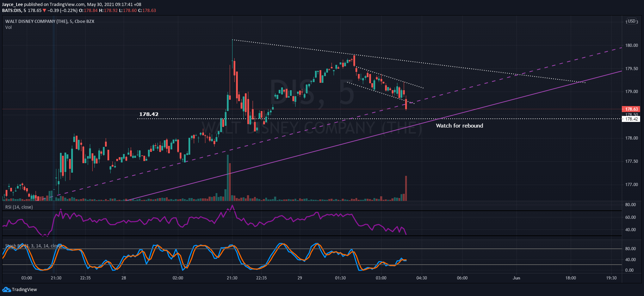This screenshot has width=644, height=296.
Task: Click the 'Stoch RSI (3, 3, 14, 14, close)' label
Action: click(x=33, y=246)
